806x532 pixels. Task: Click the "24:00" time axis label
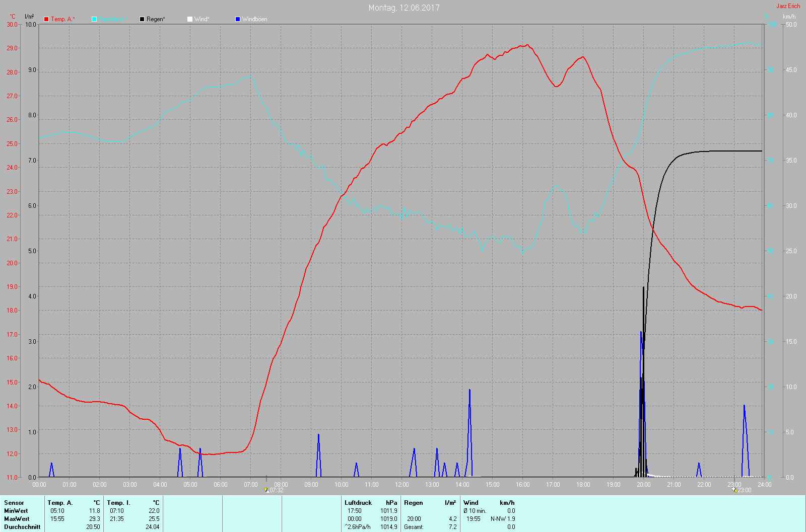point(765,485)
